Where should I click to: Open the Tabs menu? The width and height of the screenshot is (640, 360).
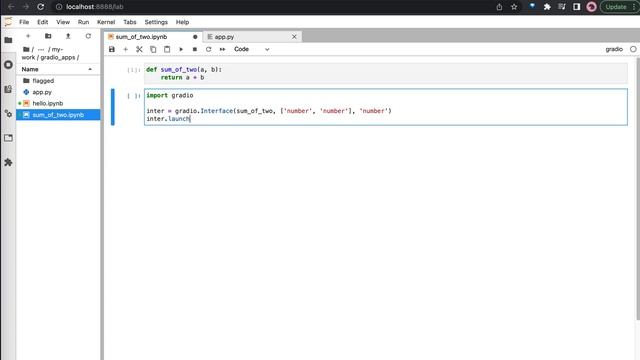130,22
